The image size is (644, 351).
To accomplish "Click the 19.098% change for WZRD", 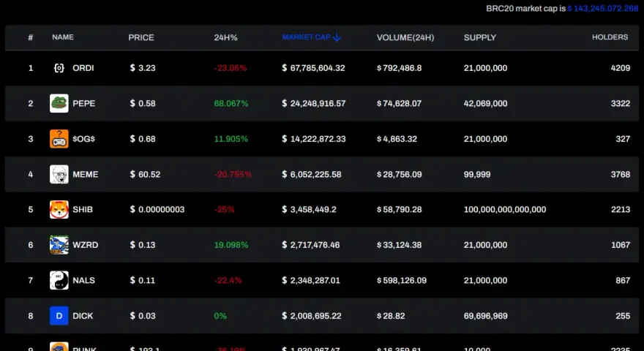I will (231, 245).
